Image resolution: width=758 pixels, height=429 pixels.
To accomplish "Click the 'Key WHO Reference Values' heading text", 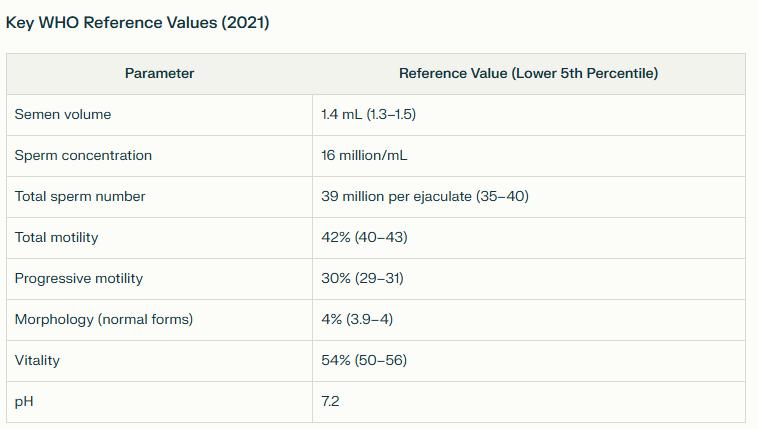I will coord(113,22).
